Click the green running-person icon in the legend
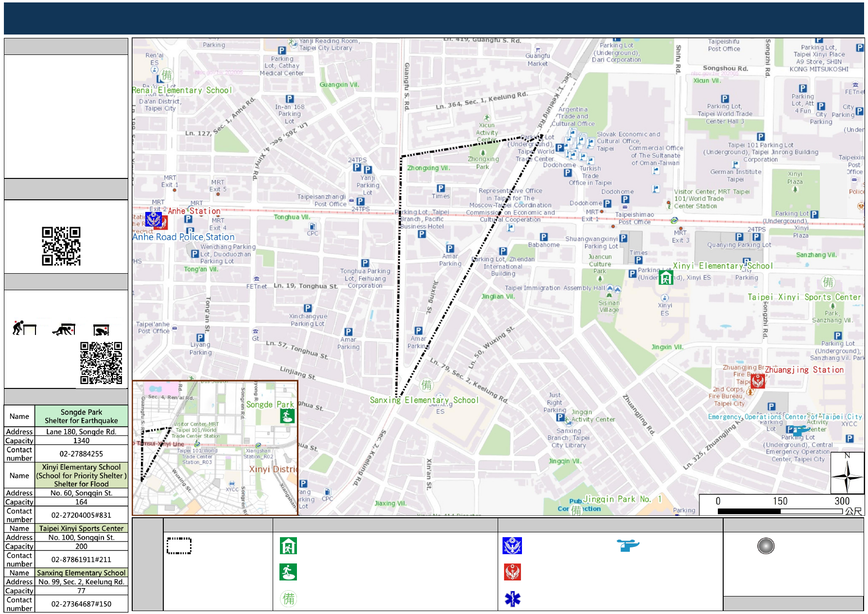This screenshot has height=614, width=868. click(x=288, y=572)
